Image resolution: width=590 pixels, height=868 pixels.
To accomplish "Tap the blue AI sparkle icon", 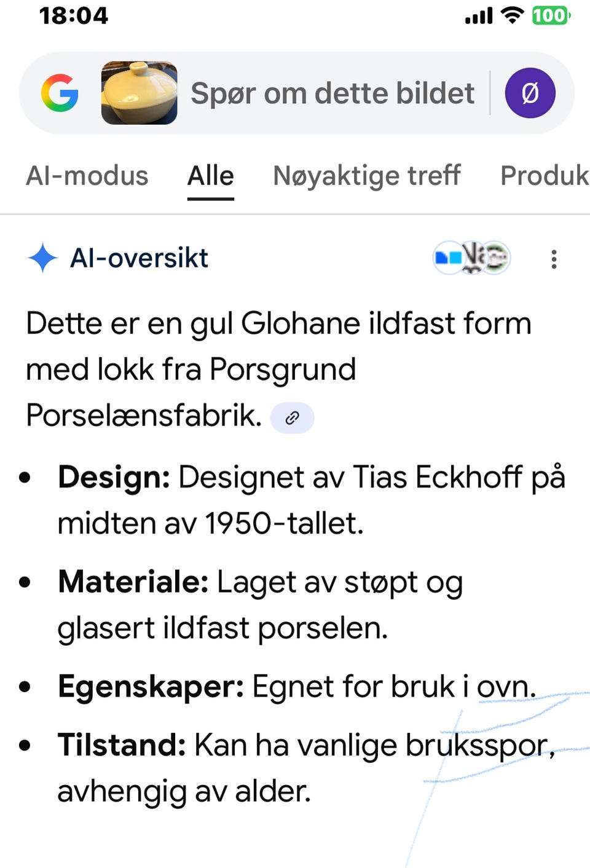I will coord(42,258).
